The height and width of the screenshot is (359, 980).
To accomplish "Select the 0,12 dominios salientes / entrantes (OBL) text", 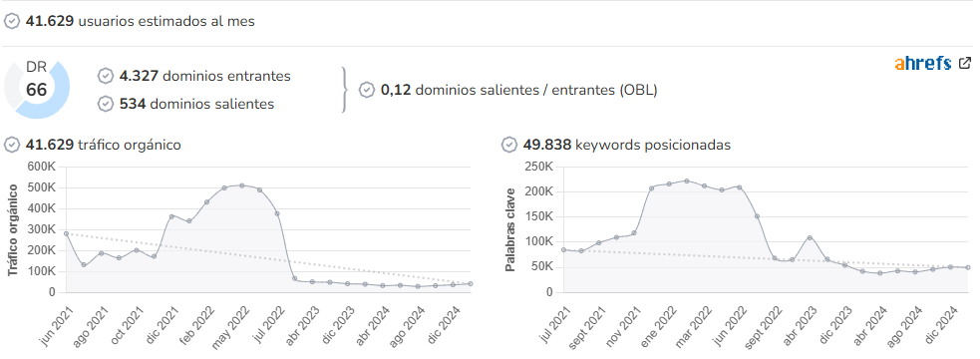I will coord(518,90).
